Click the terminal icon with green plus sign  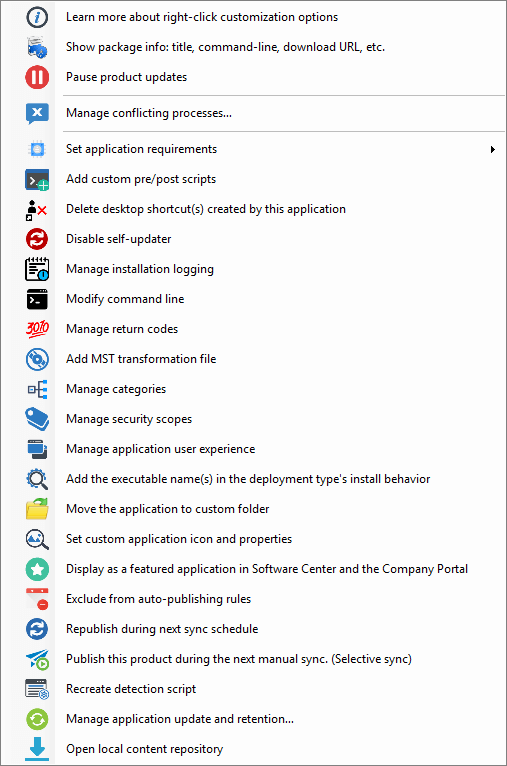[x=37, y=179]
